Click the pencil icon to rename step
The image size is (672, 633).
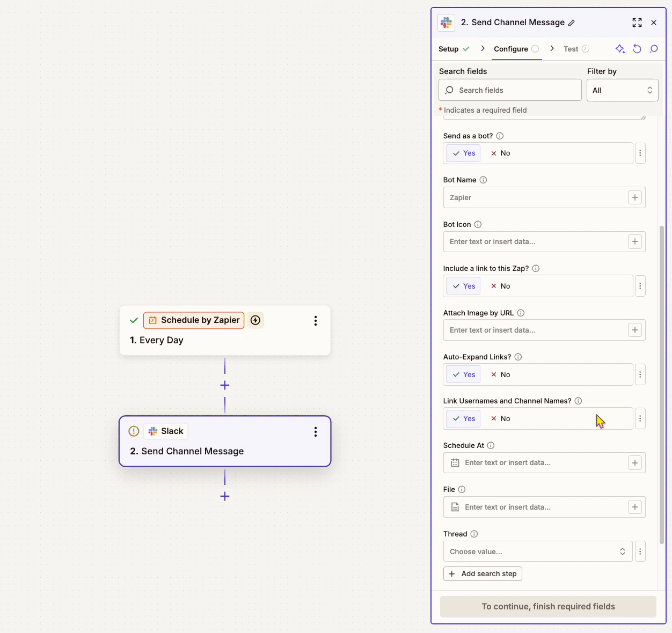(572, 23)
